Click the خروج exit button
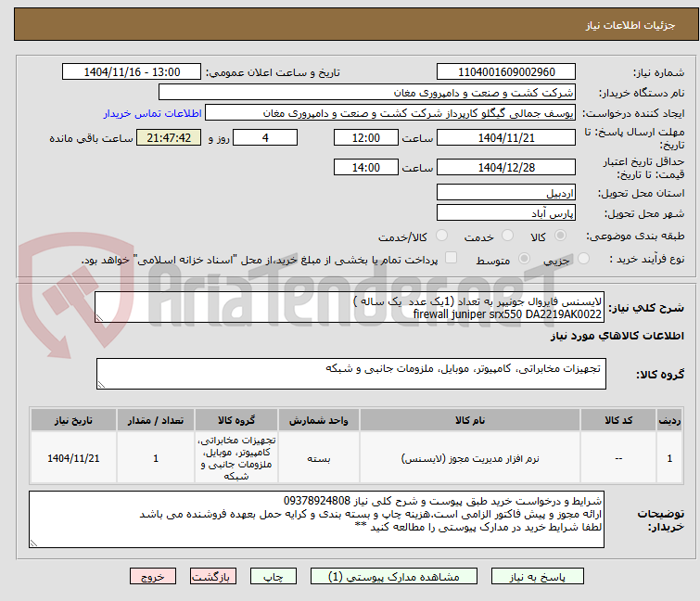Viewport: 700px width, 601px height. pyautogui.click(x=153, y=577)
